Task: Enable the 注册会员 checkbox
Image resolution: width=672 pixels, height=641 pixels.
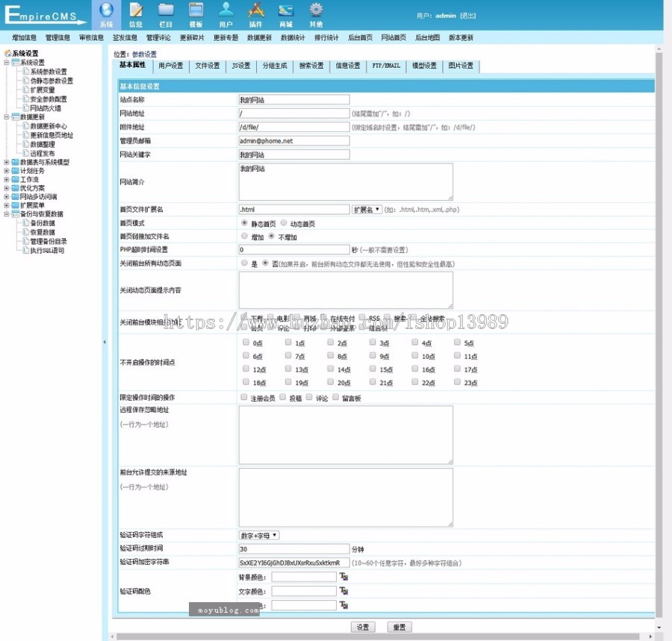Action: pos(244,398)
